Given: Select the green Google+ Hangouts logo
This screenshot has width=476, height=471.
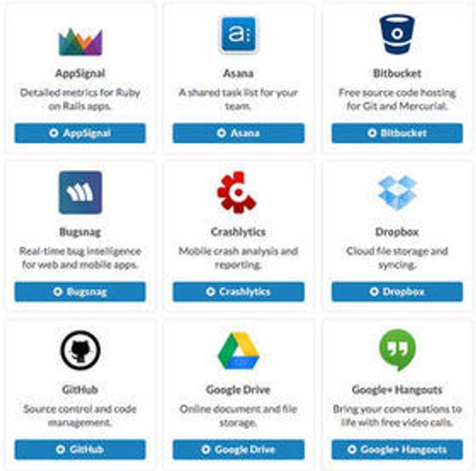Looking at the screenshot, I should point(398,350).
